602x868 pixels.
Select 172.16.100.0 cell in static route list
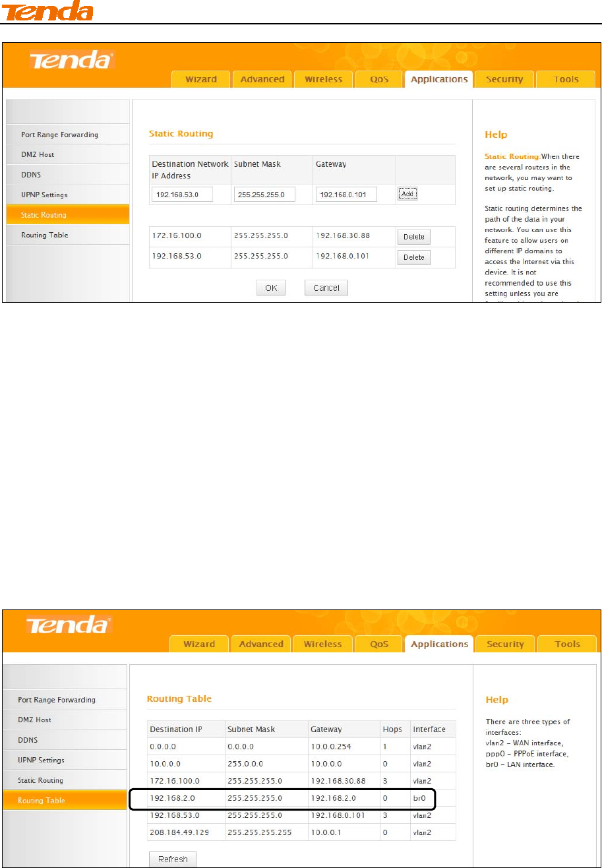[175, 236]
